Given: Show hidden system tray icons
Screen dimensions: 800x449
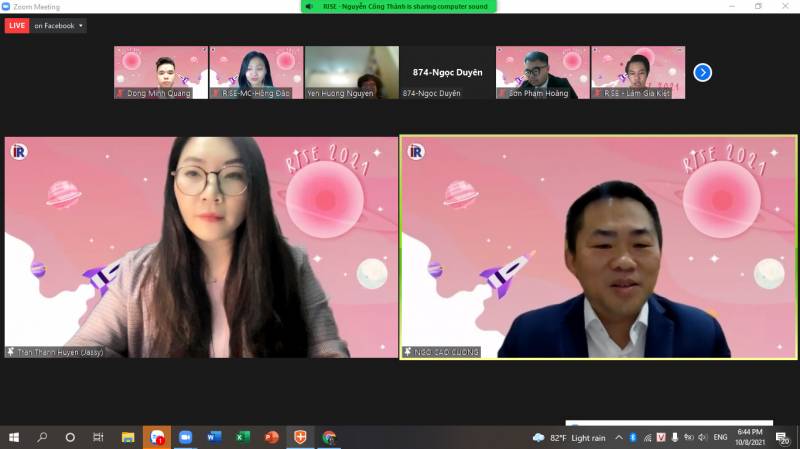Looking at the screenshot, I should click(618, 437).
